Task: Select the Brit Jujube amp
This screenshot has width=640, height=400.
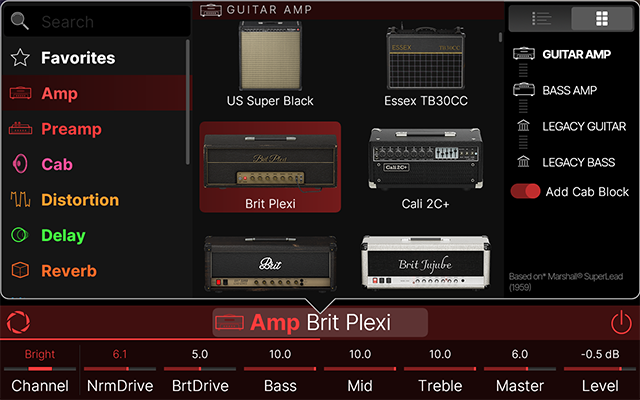Action: [x=426, y=262]
